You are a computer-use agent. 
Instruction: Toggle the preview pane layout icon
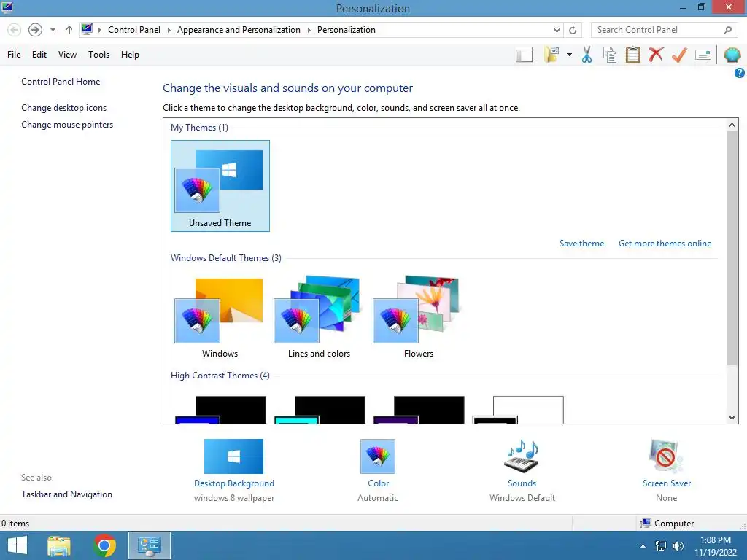pos(524,55)
